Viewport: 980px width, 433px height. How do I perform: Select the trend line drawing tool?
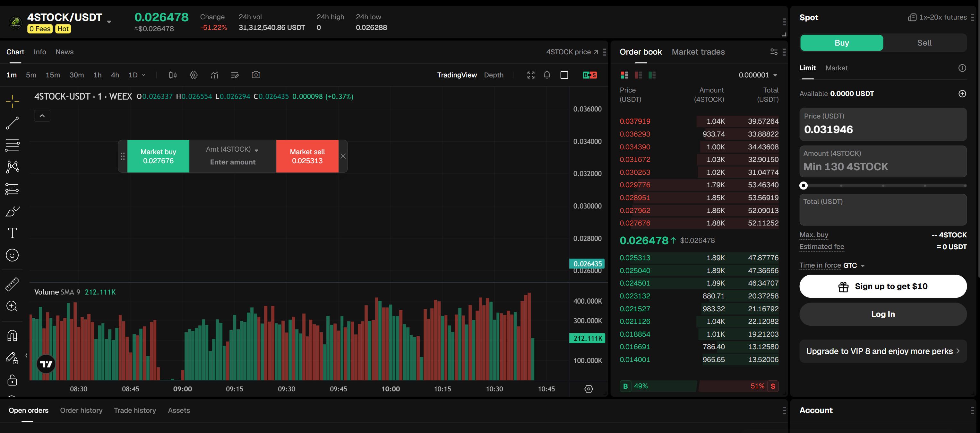coord(12,123)
